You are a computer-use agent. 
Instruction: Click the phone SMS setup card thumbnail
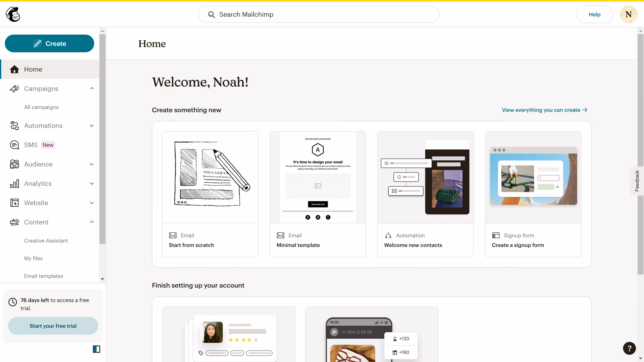pos(372,334)
